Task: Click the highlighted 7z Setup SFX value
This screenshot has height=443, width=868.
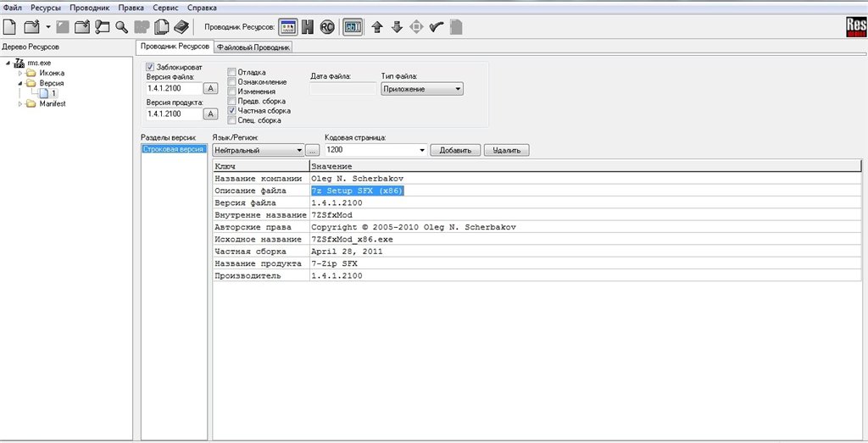Action: pos(357,191)
